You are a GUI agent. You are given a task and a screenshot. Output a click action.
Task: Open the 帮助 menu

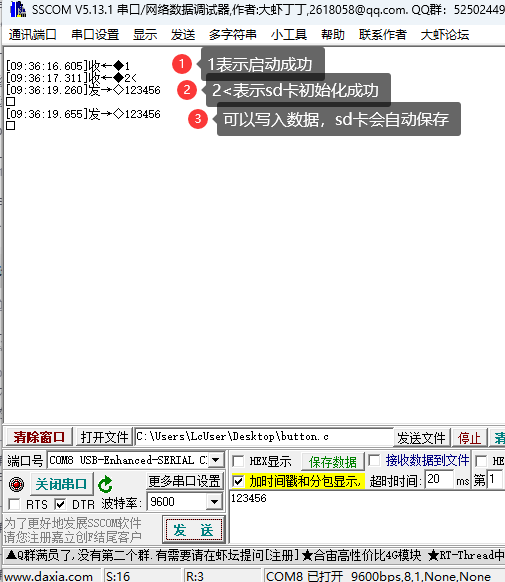tap(333, 35)
